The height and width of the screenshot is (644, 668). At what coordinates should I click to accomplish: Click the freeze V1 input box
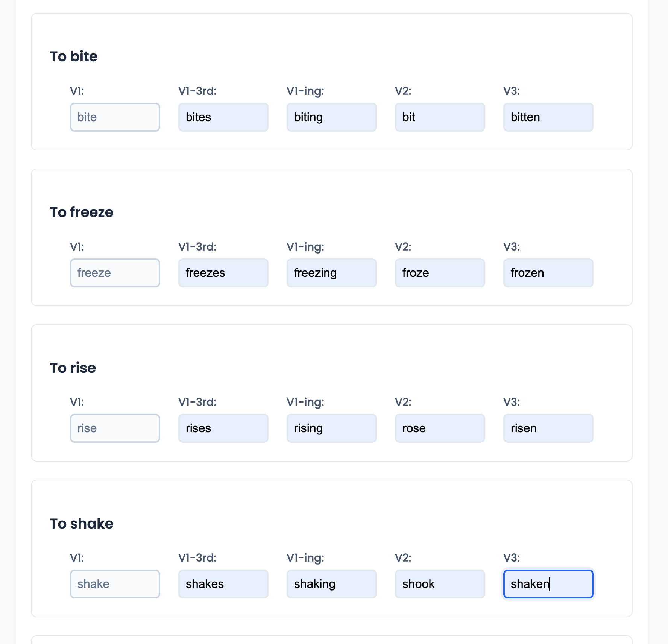[x=115, y=273]
